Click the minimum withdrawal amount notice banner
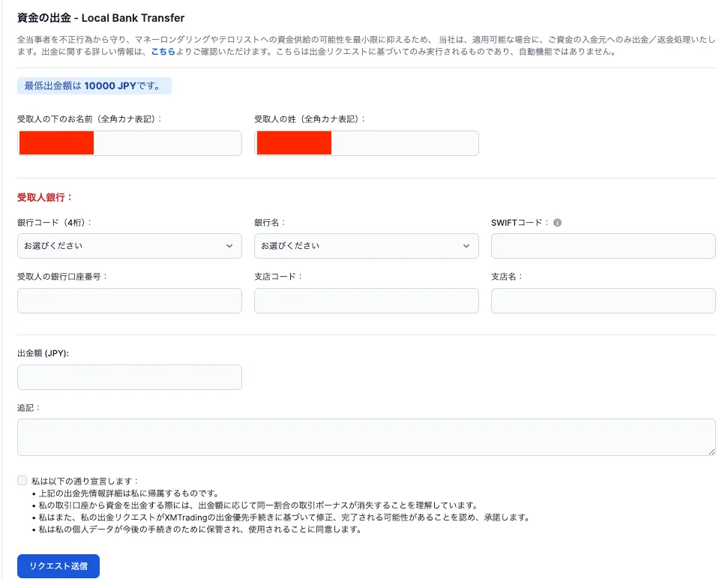This screenshot has height=582, width=728. 94,85
